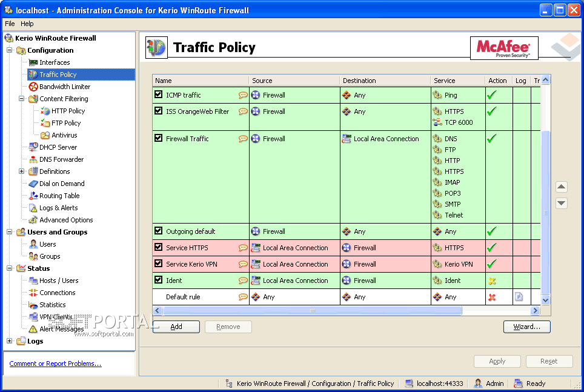584x392 pixels.
Task: Open the Interfaces icon in Configuration
Action: tap(33, 62)
